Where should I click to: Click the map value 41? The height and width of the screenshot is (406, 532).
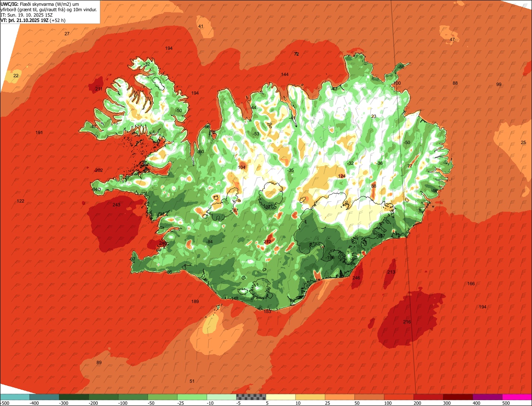click(x=201, y=26)
